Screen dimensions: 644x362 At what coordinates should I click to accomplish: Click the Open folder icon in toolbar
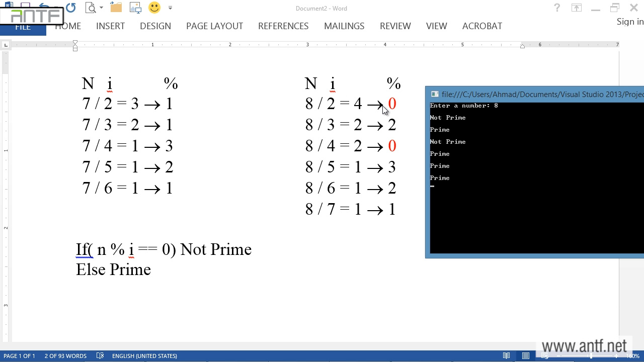pos(116,8)
